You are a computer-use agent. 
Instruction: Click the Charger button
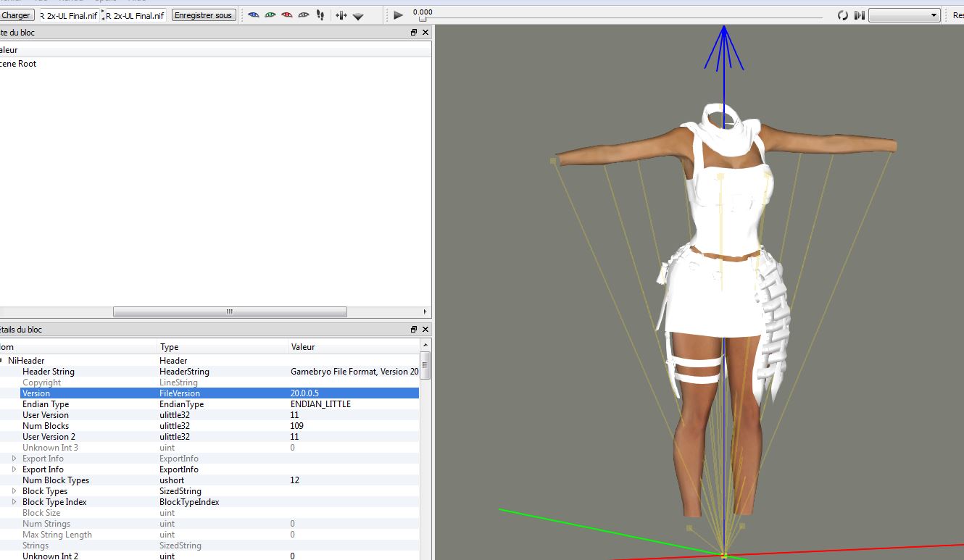(x=16, y=15)
